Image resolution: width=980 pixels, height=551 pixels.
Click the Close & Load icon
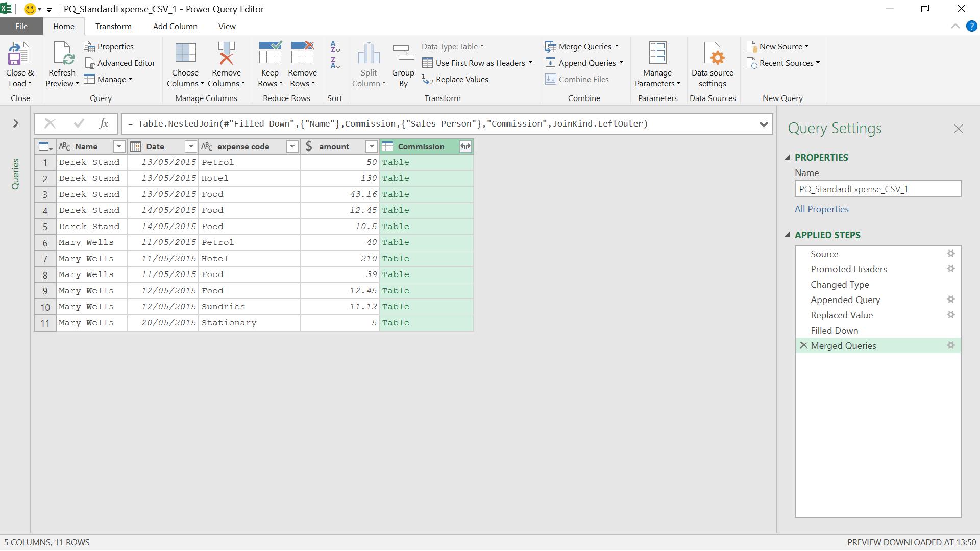point(19,54)
